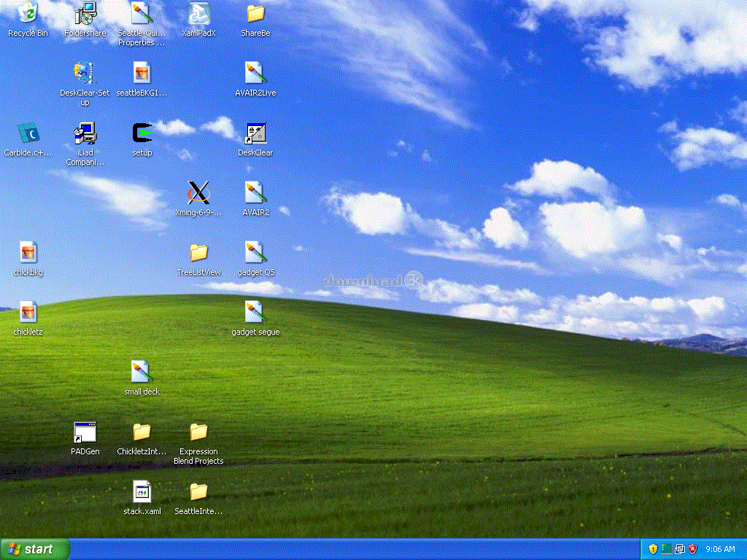Screen dimensions: 747x560
Task: Click the teal monitor tray icon
Action: click(x=667, y=549)
